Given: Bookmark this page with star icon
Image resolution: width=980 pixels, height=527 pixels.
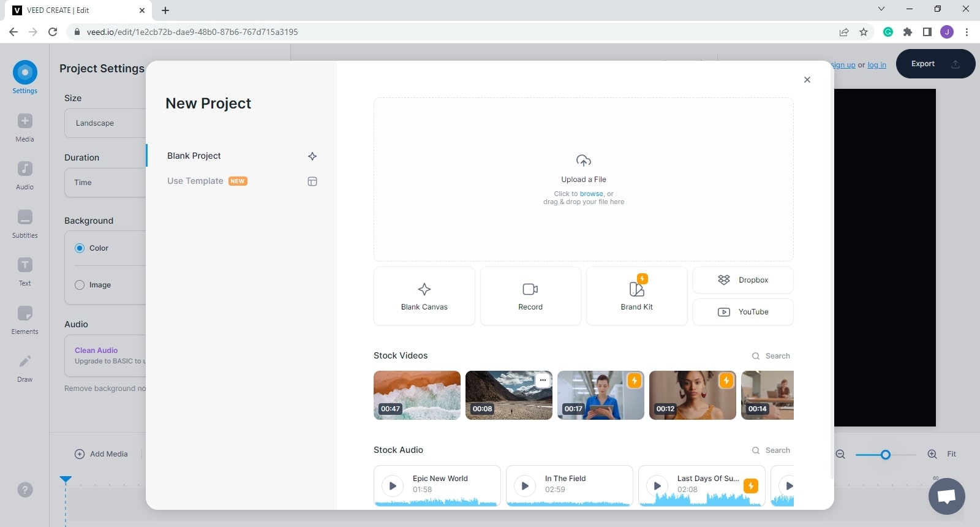Looking at the screenshot, I should 864,32.
